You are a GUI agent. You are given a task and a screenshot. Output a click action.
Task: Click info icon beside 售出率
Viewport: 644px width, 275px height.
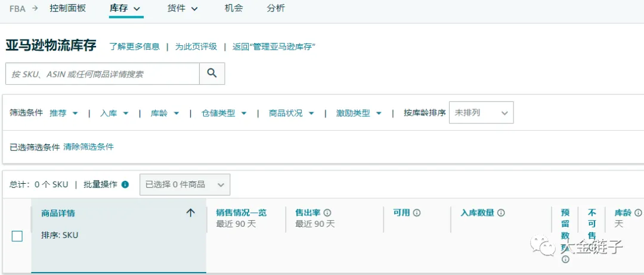(327, 213)
